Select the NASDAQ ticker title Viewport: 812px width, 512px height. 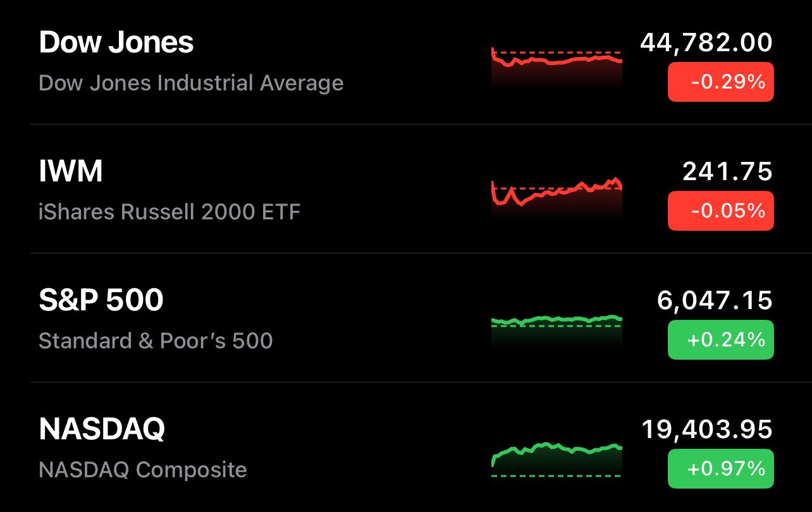click(x=102, y=429)
